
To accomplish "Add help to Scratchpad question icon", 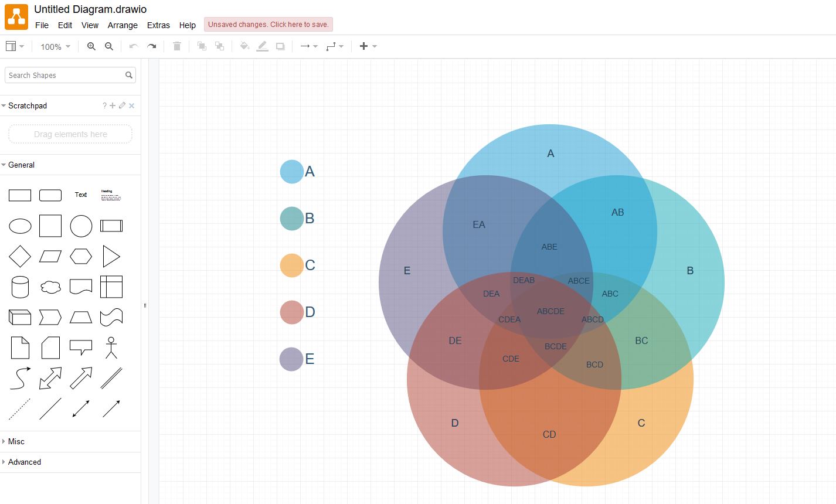I will coord(104,105).
